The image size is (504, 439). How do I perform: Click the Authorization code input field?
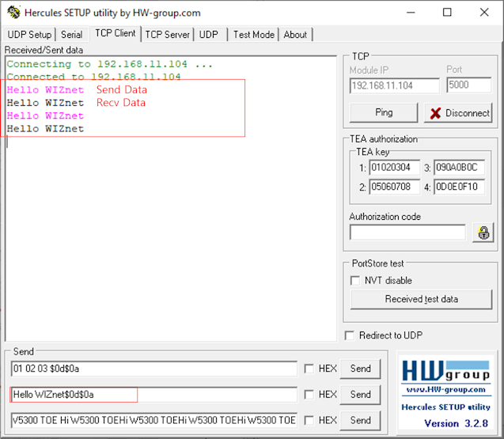[x=407, y=232]
